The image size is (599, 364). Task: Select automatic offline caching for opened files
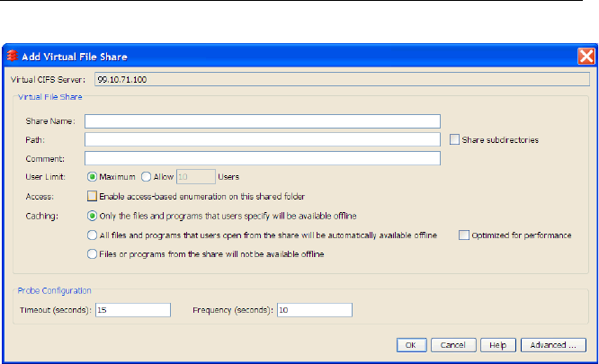pyautogui.click(x=92, y=235)
